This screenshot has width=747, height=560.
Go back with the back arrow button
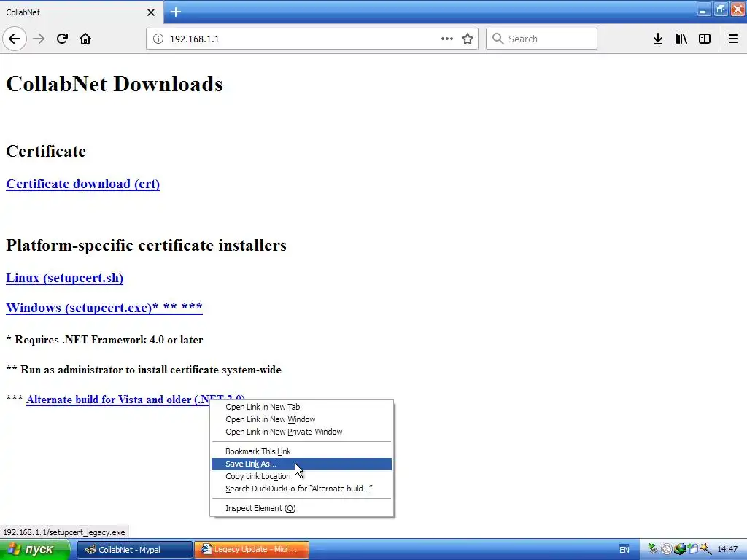pos(15,39)
